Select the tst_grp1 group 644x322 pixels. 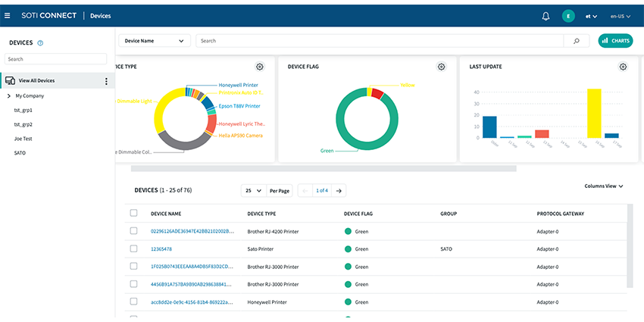pos(23,111)
